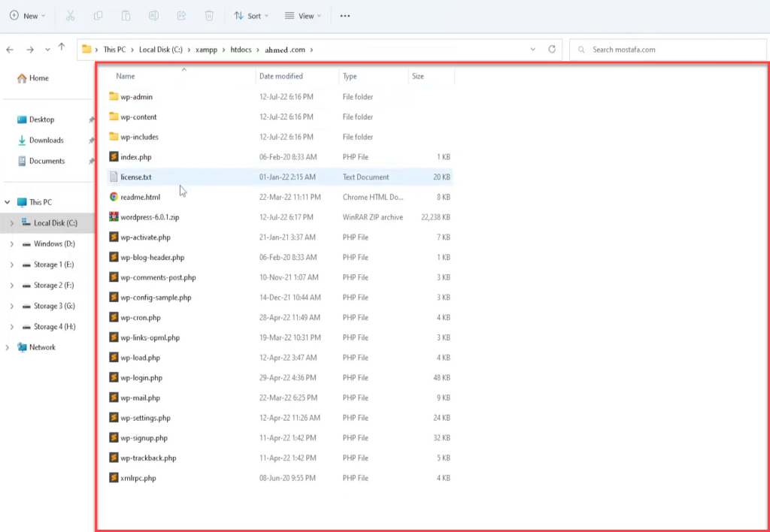Click the Rename icon in toolbar

153,16
